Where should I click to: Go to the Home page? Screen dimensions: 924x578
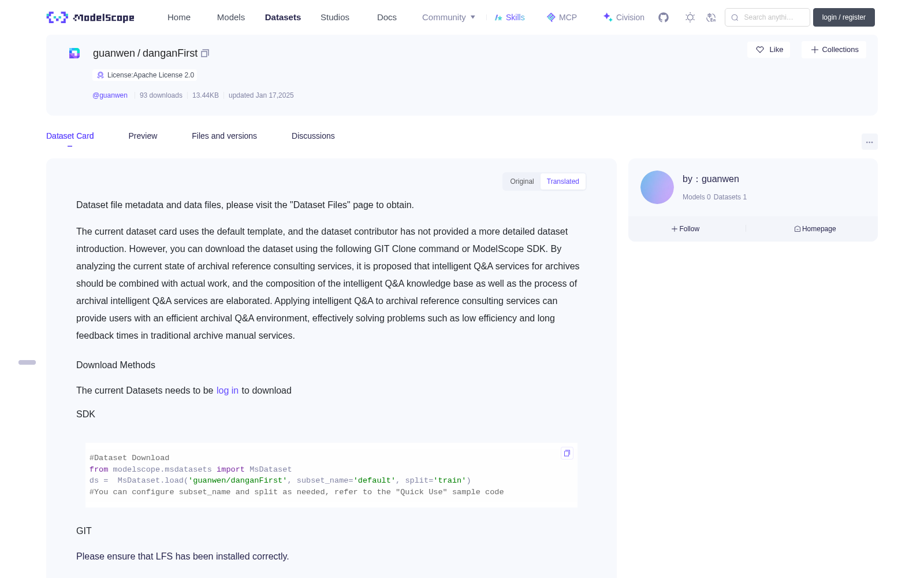pyautogui.click(x=179, y=17)
